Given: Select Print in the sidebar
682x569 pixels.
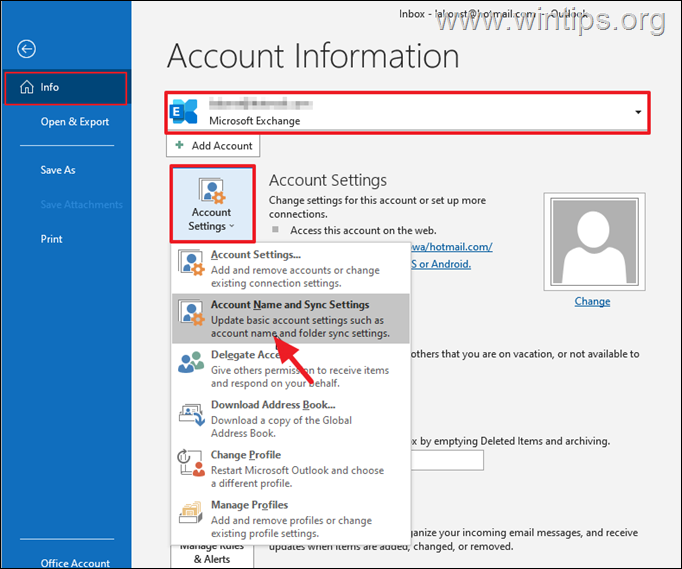Looking at the screenshot, I should point(51,239).
